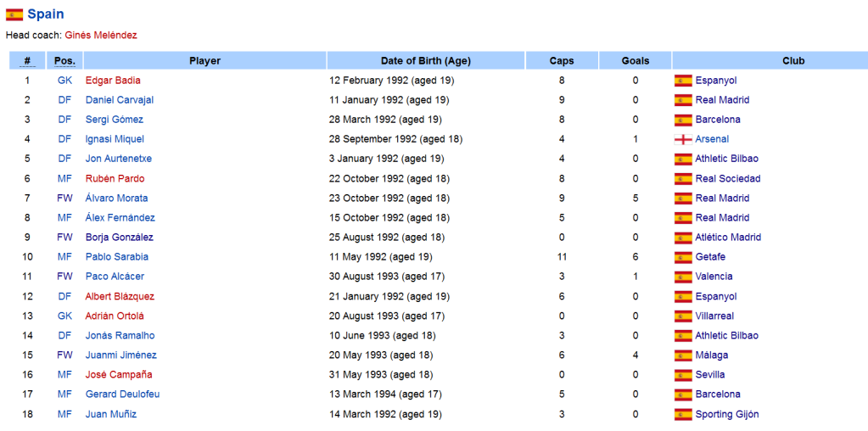Screen dimensions: 868x431
Task: Click the GK position link for Edgar Badia
Action: 64,81
